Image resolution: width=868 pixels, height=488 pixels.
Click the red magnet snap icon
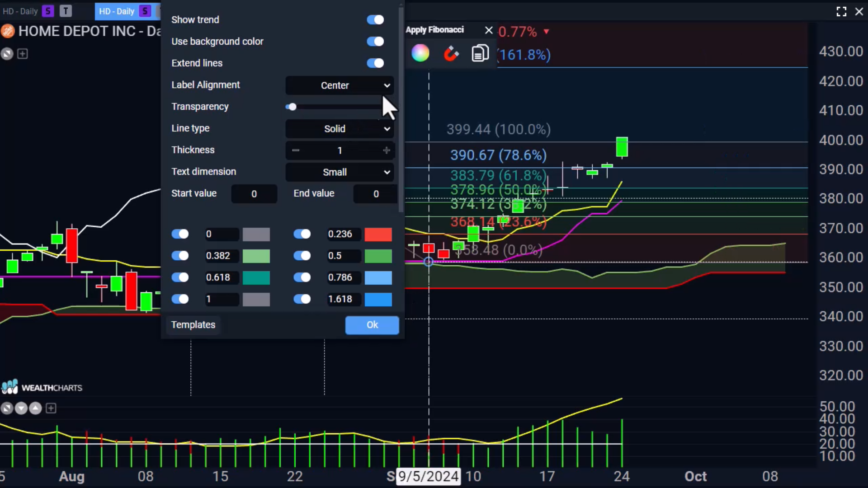click(451, 53)
